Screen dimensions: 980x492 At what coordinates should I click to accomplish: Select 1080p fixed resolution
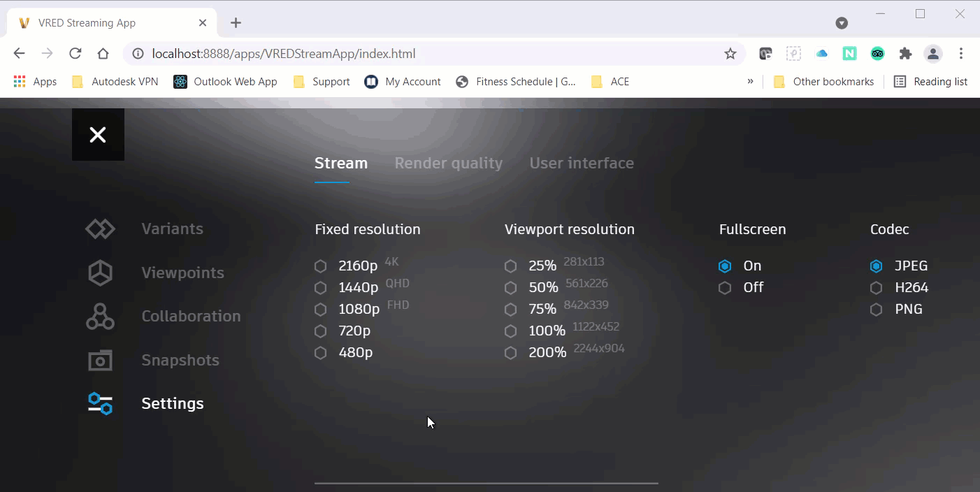click(x=347, y=309)
